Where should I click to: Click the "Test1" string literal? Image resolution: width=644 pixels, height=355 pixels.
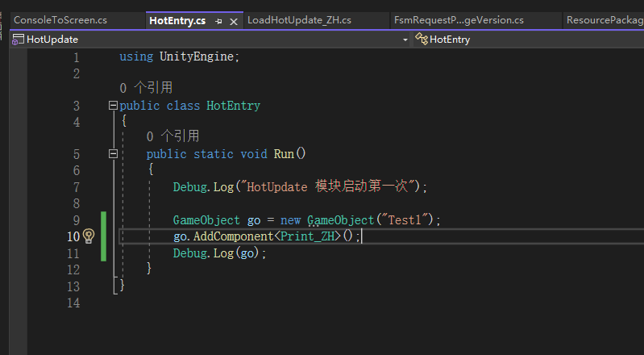(x=405, y=219)
